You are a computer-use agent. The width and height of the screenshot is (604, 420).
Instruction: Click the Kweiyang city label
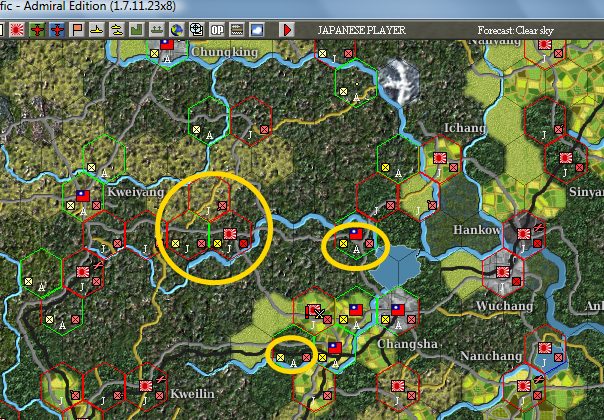(136, 192)
